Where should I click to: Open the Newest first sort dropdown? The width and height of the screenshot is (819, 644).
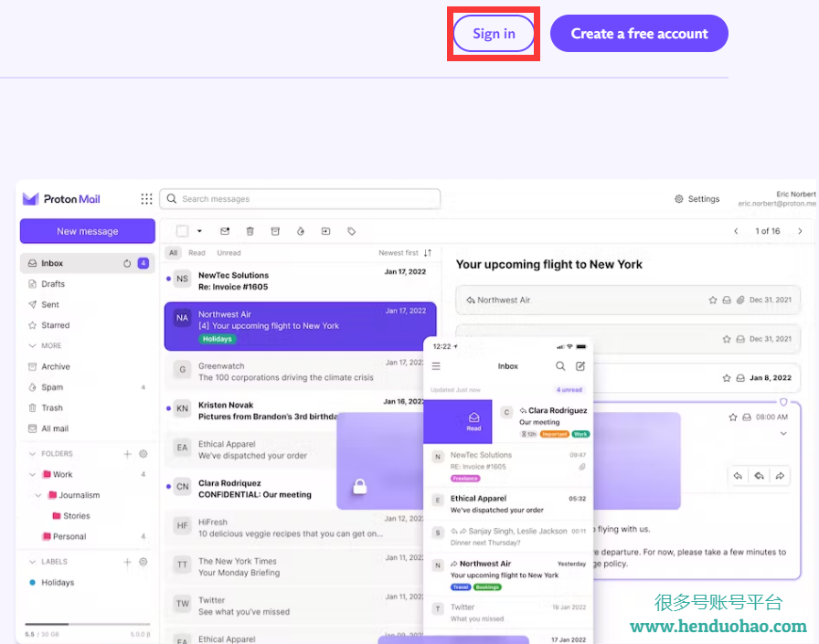pos(405,253)
